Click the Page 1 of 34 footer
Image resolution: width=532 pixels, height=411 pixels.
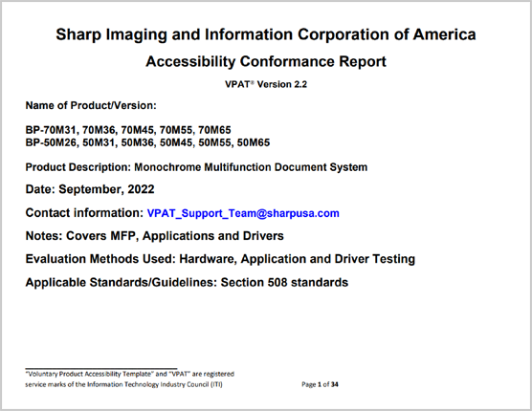click(320, 384)
